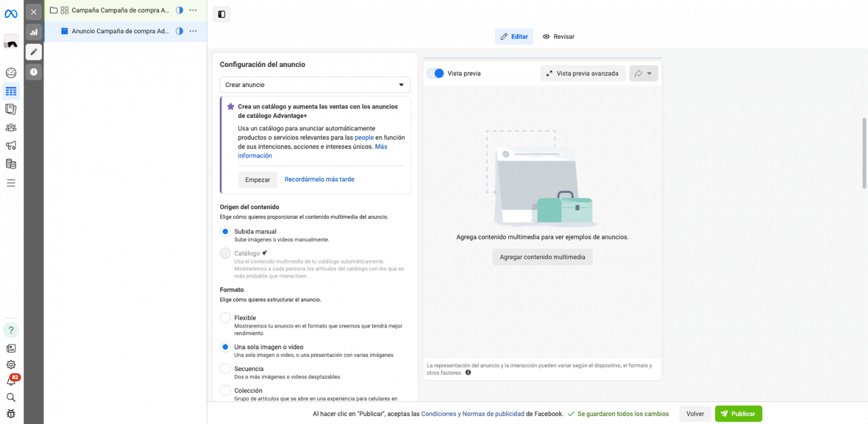
Task: Open the Crear anuncio dropdown
Action: click(315, 85)
